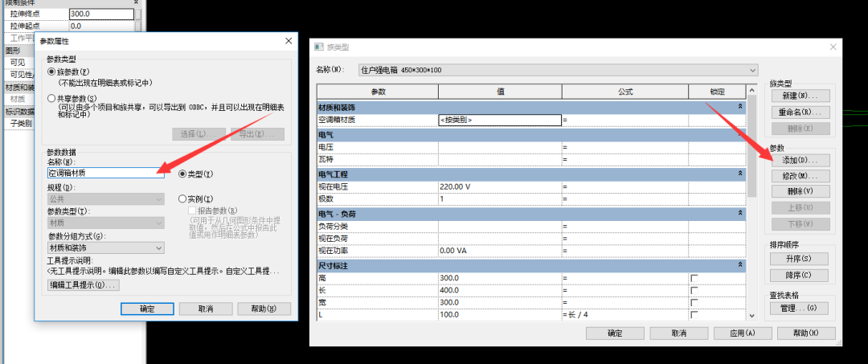Click the 220.00 V value for 视在电压
The width and height of the screenshot is (868, 364).
[500, 186]
